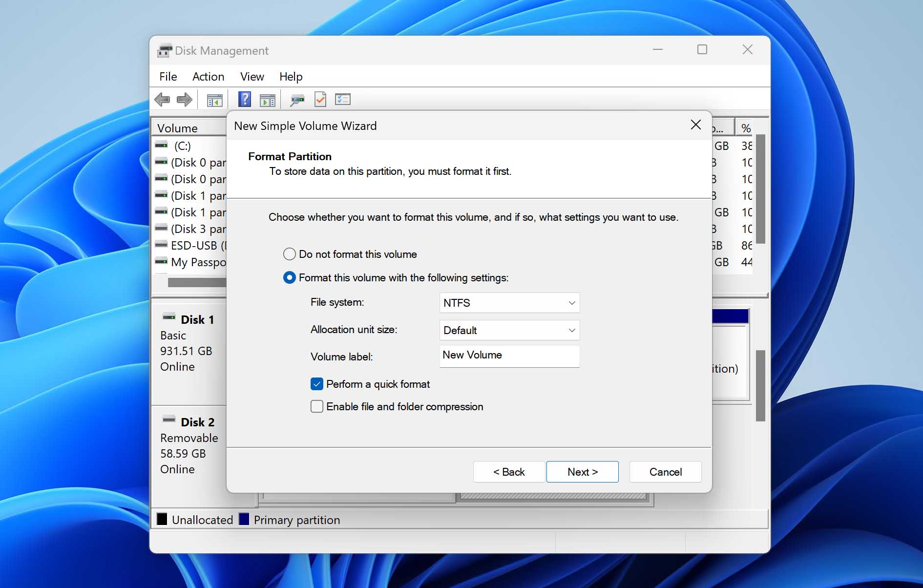The image size is (923, 588).
Task: Click the My Passport volume drive icon
Action: click(161, 261)
